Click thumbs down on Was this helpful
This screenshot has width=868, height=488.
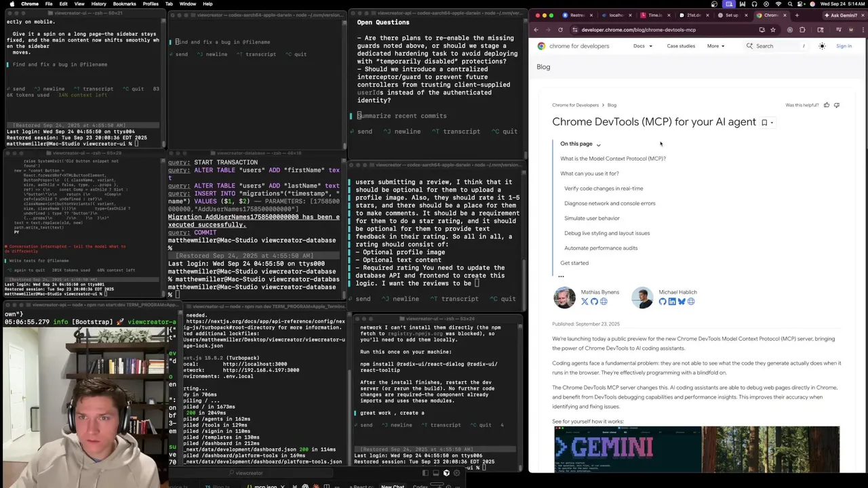[836, 105]
